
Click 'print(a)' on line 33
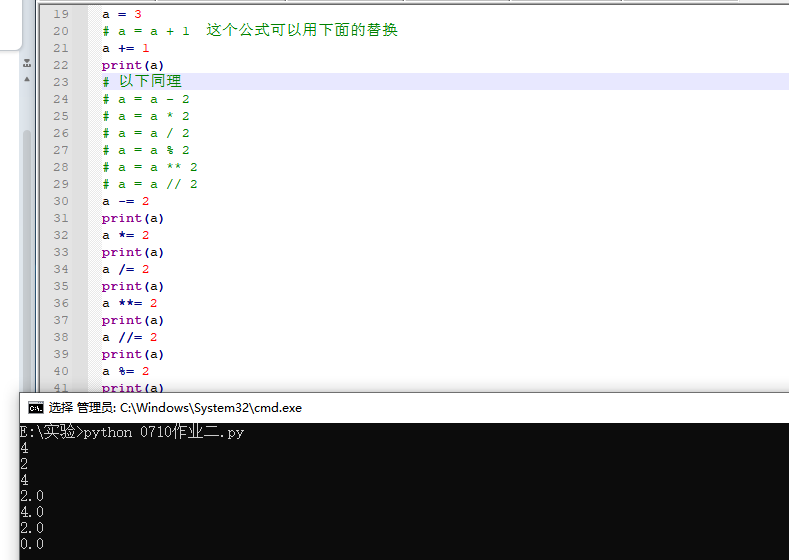pyautogui.click(x=133, y=252)
